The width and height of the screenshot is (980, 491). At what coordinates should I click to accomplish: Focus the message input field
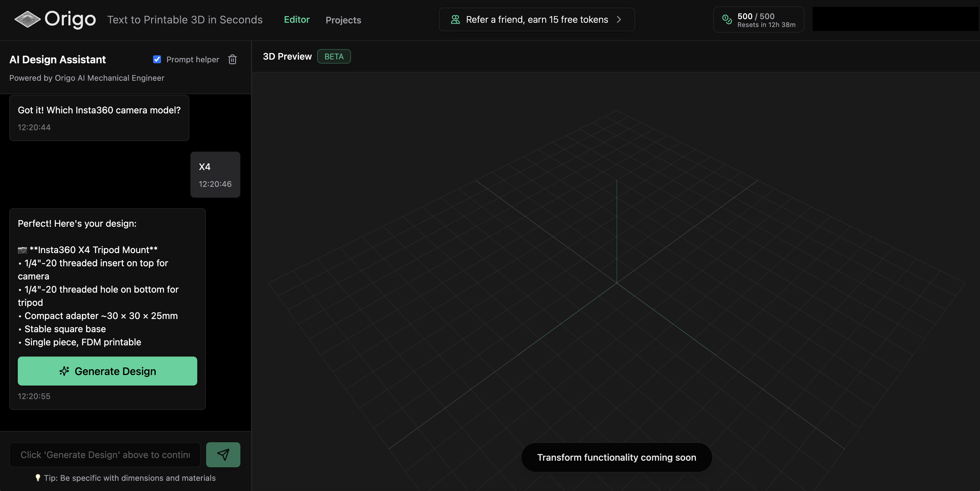click(x=105, y=454)
